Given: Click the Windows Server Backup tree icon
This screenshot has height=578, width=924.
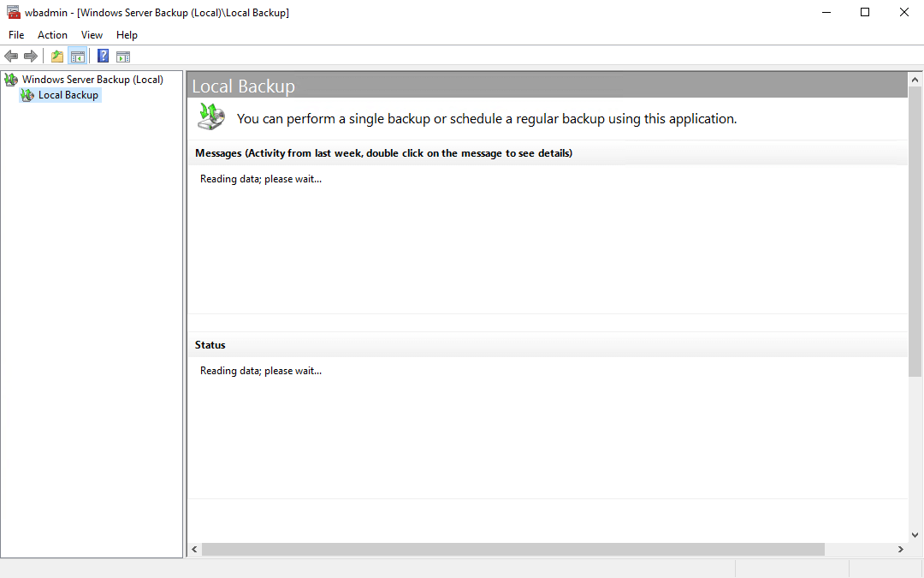Looking at the screenshot, I should (11, 79).
